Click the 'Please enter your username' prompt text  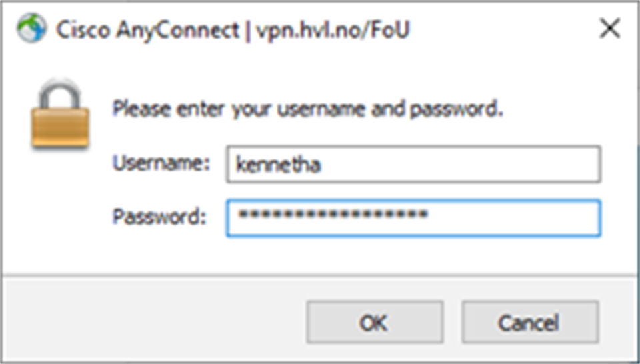pyautogui.click(x=307, y=108)
